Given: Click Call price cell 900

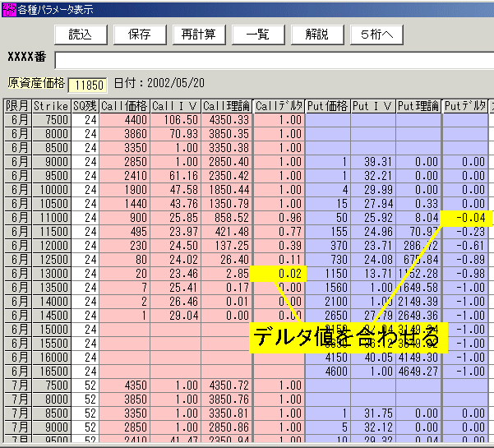Looking at the screenshot, I should pos(125,218).
